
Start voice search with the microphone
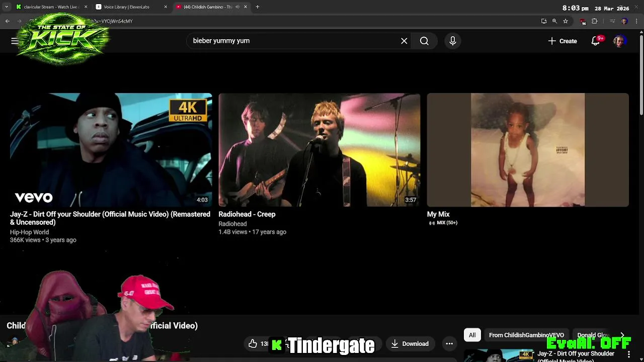click(x=452, y=41)
